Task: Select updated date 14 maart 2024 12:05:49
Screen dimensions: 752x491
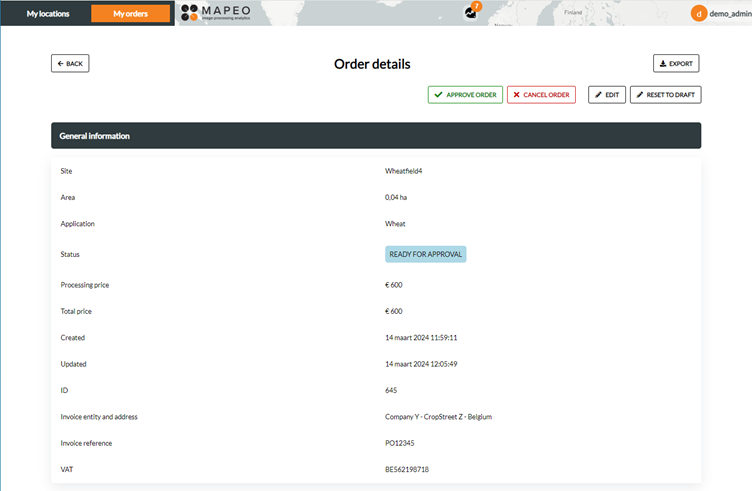Action: 421,364
